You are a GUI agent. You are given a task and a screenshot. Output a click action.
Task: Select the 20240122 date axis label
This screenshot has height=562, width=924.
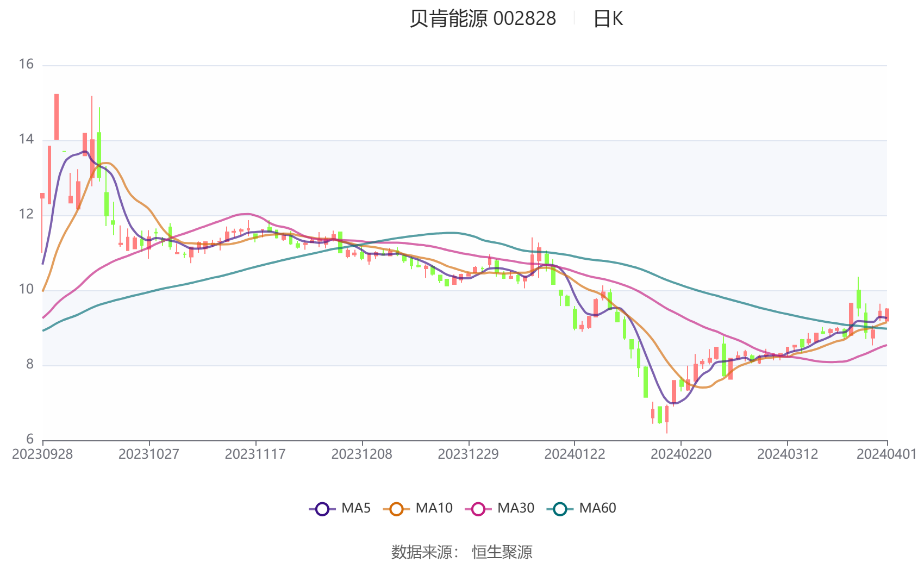click(575, 454)
